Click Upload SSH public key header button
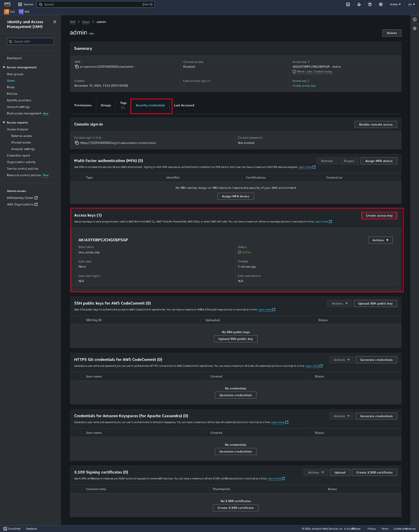419x532 pixels. tap(375, 303)
